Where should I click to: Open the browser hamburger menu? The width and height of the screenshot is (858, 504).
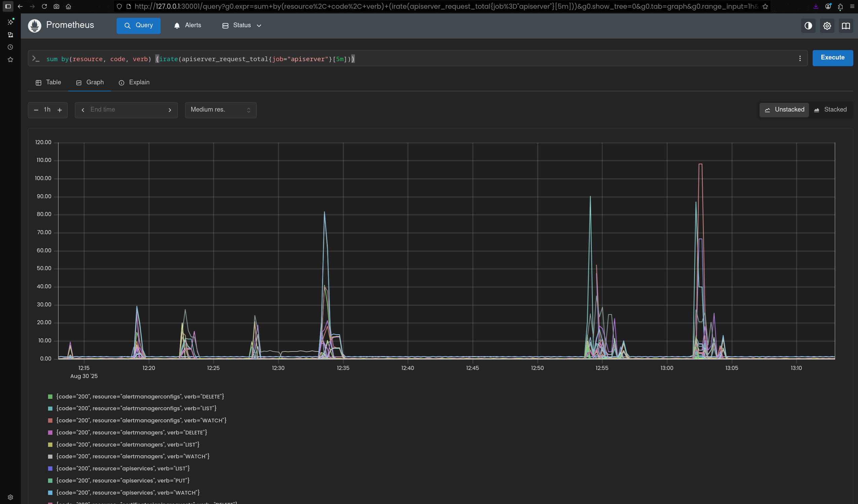click(852, 6)
